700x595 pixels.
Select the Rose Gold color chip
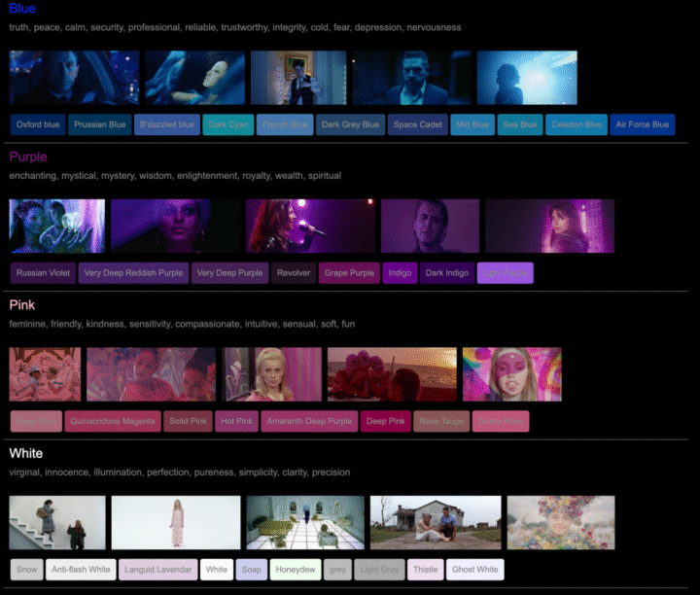[36, 421]
